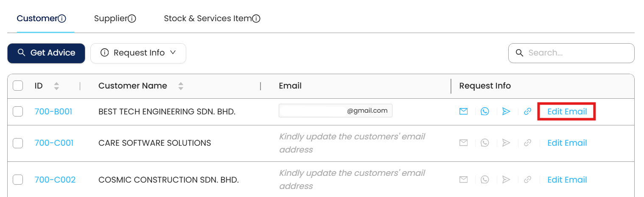Click Edit Email for COSMIC CONSTRUCTION
Screen dimensions: 644x197
[567, 180]
